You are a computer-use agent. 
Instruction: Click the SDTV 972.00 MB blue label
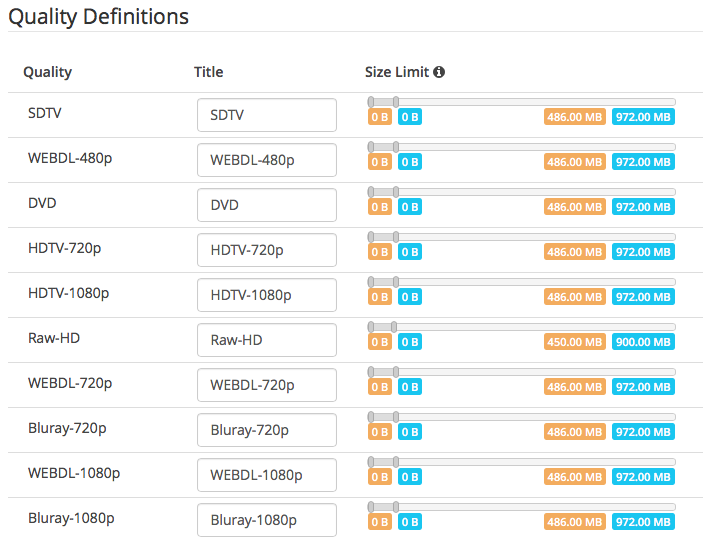[x=643, y=117]
